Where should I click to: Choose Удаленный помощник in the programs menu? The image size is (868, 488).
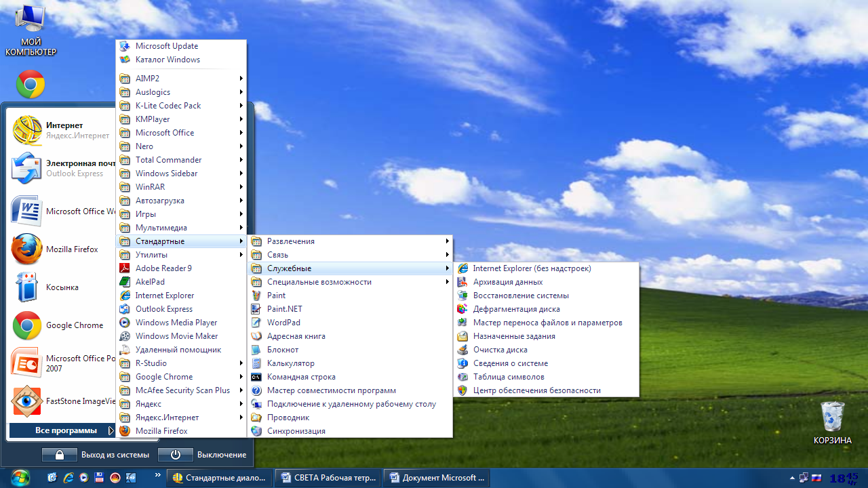pyautogui.click(x=181, y=350)
